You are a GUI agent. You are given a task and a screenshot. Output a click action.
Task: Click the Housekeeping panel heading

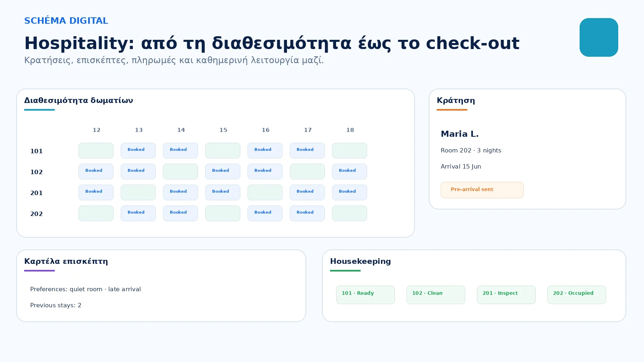[360, 261]
